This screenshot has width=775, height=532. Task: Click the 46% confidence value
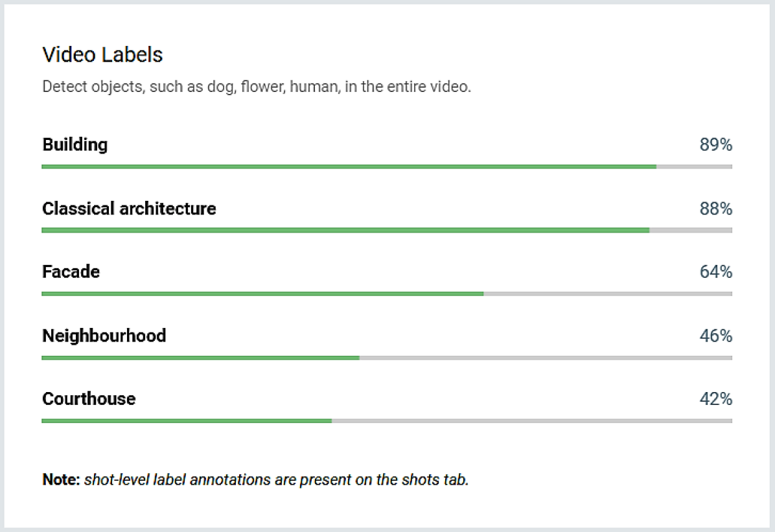pyautogui.click(x=715, y=336)
